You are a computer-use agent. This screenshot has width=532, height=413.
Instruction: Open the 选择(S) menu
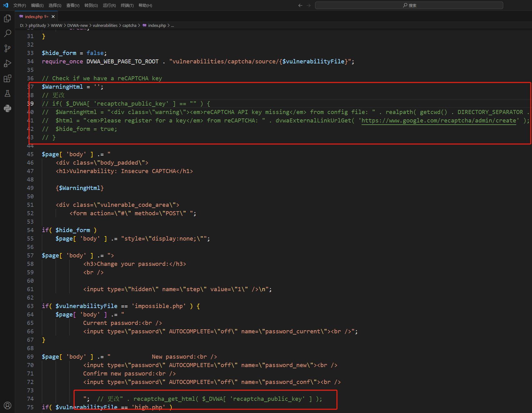pos(55,5)
